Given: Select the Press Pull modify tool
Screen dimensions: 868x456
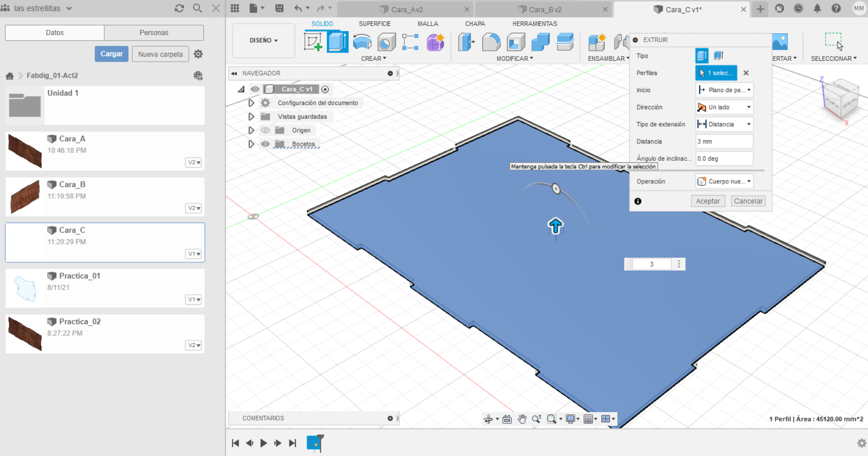Looking at the screenshot, I should 466,42.
